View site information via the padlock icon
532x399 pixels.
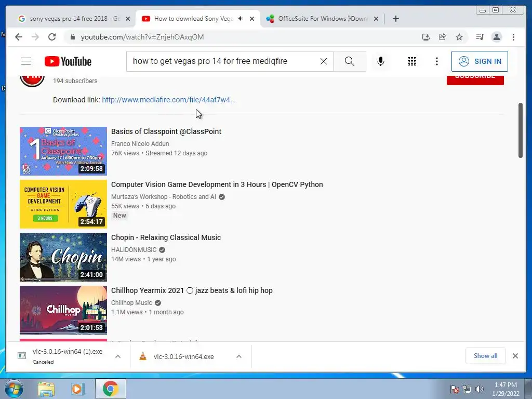point(72,37)
